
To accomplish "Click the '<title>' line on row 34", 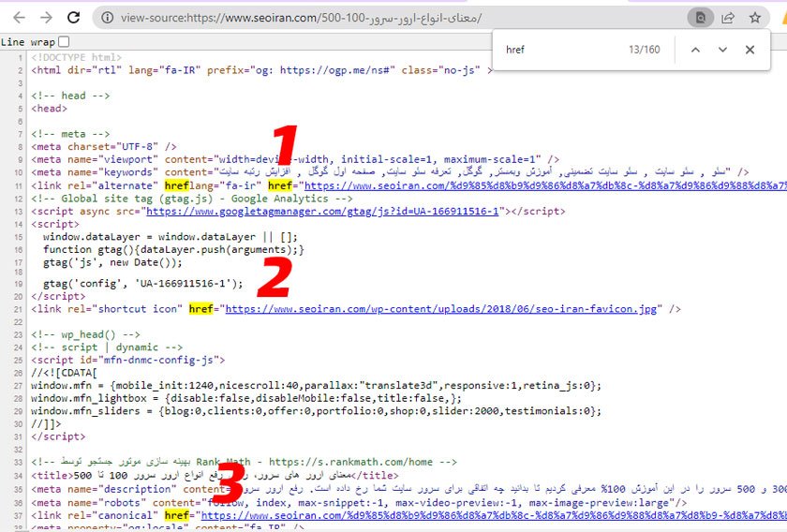I will (215, 475).
